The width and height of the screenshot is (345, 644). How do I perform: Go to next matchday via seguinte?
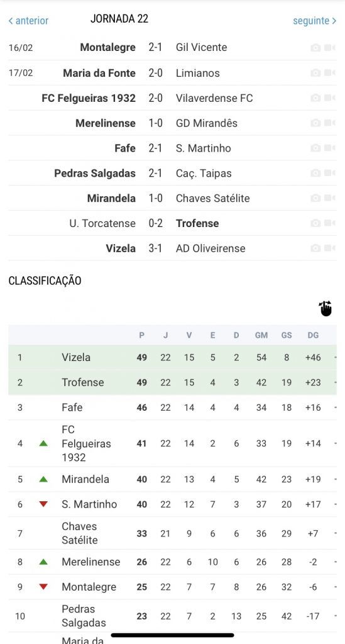point(315,21)
